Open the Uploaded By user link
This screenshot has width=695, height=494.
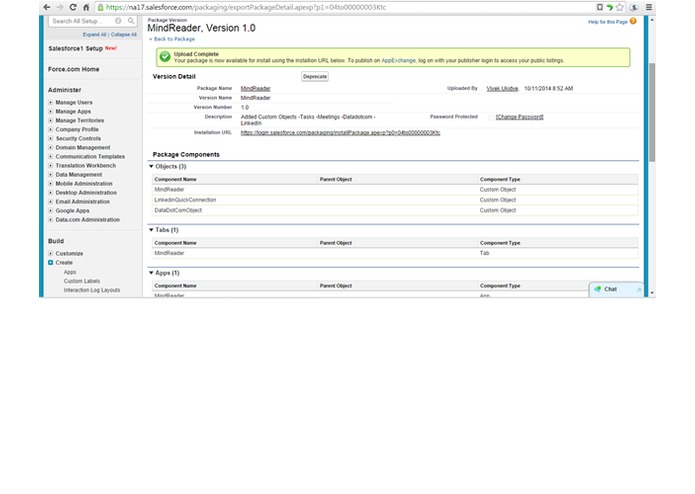pos(502,89)
